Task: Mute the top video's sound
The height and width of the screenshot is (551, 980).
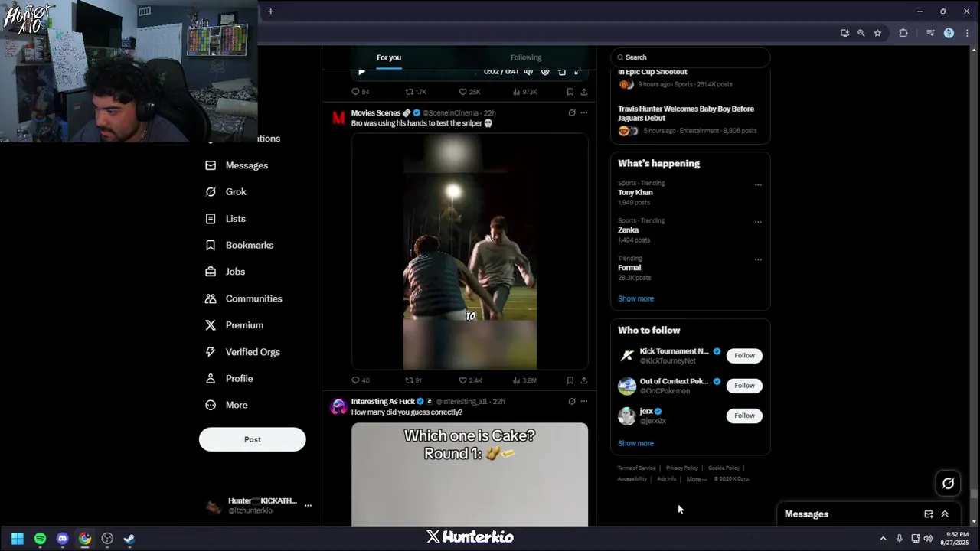Action: coord(528,72)
